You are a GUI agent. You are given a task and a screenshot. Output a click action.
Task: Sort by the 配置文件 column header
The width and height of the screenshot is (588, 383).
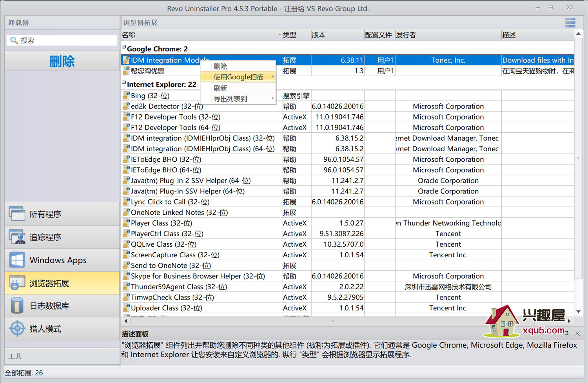pos(379,35)
